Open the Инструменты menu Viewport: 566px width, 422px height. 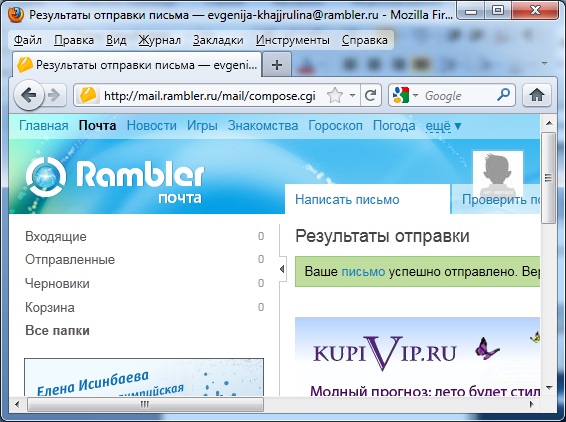[293, 40]
